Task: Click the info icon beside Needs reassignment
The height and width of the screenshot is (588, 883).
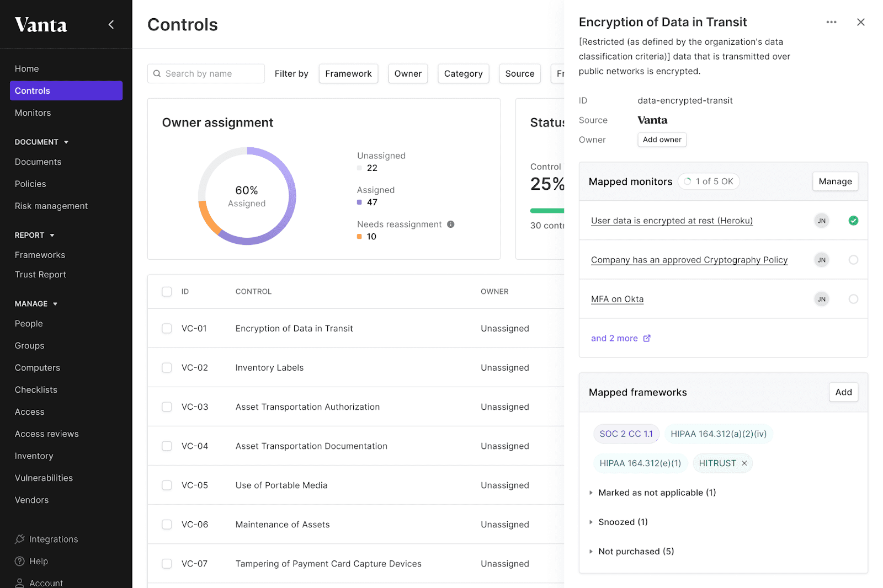Action: pyautogui.click(x=451, y=224)
